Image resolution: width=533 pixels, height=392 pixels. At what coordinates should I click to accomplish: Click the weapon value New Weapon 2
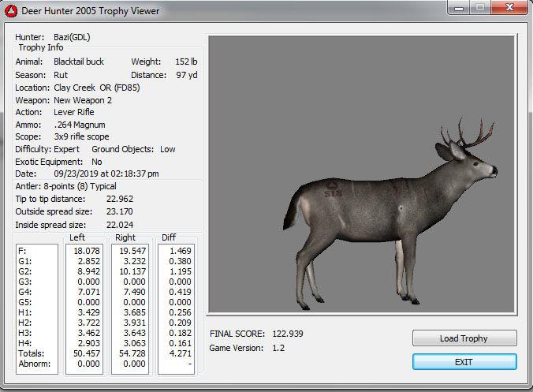coord(83,100)
